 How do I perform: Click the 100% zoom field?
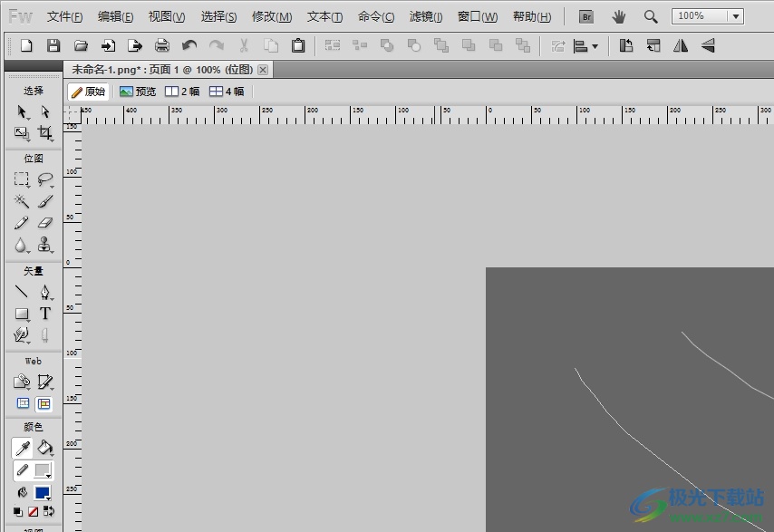(700, 16)
